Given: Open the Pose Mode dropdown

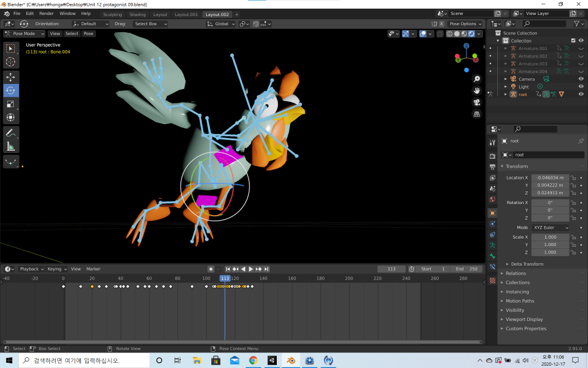Looking at the screenshot, I should [x=24, y=33].
